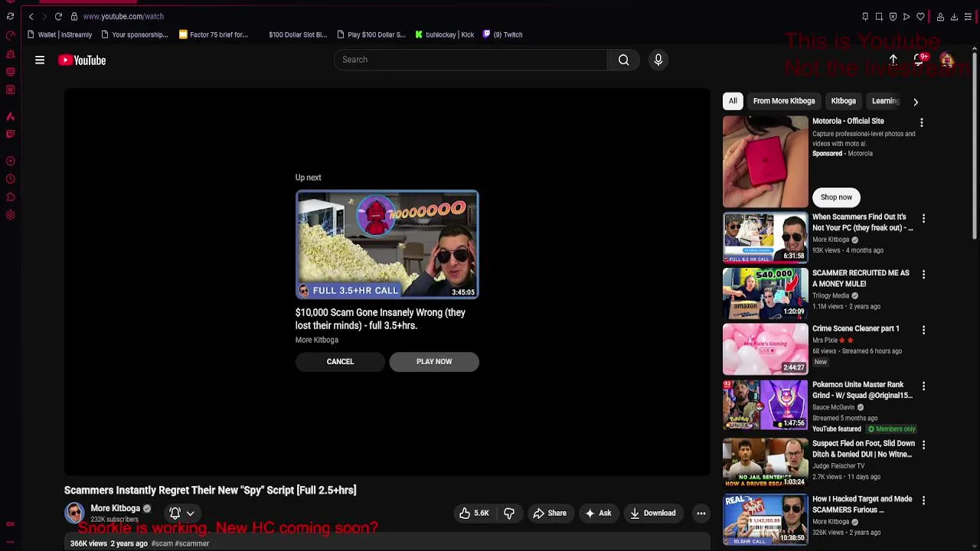Viewport: 980px width, 551px height.
Task: Toggle the subscription notification bell
Action: point(175,514)
